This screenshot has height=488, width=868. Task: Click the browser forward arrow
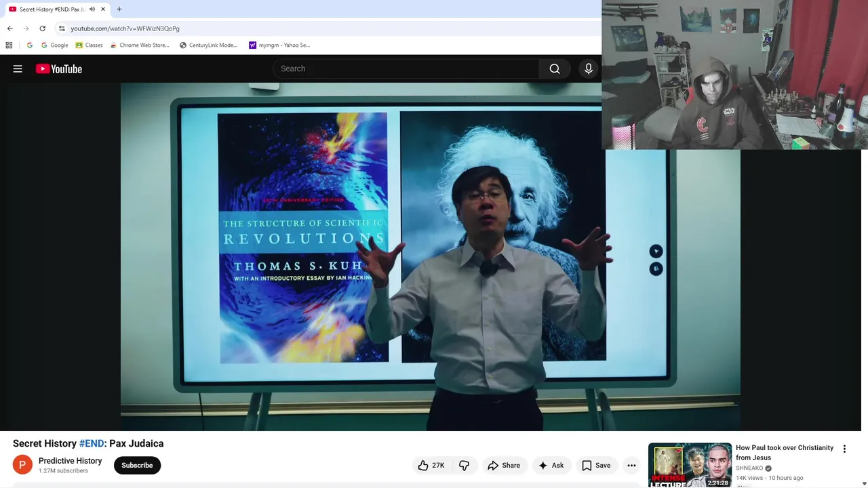pyautogui.click(x=26, y=28)
